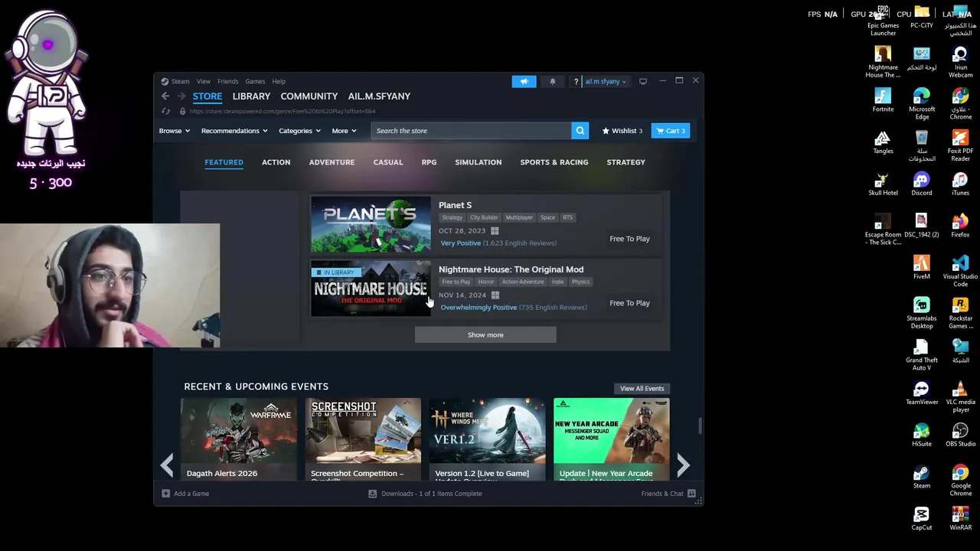Open OBS Studio desktop icon

coord(960,435)
